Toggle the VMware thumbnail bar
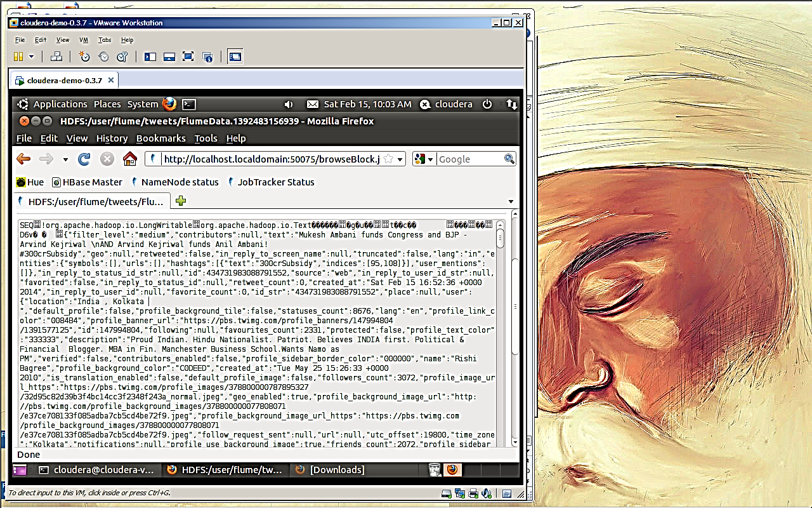This screenshot has width=812, height=508. pos(169,57)
